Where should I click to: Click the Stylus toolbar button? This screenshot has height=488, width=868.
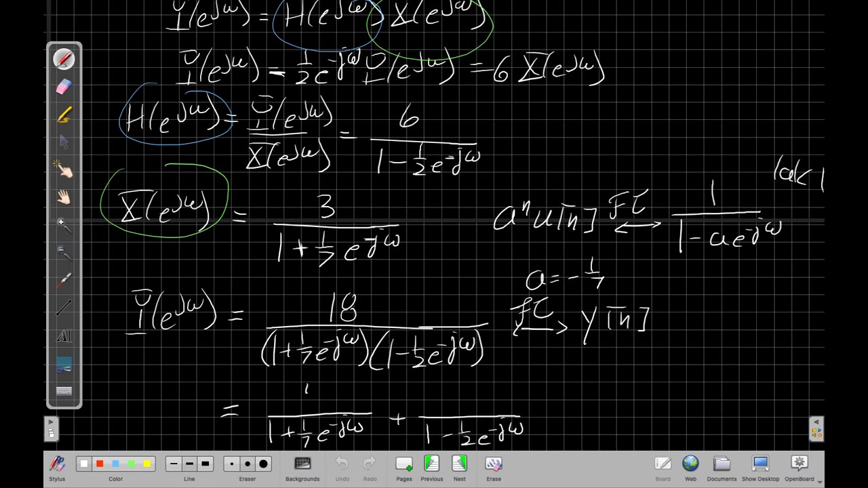57,468
